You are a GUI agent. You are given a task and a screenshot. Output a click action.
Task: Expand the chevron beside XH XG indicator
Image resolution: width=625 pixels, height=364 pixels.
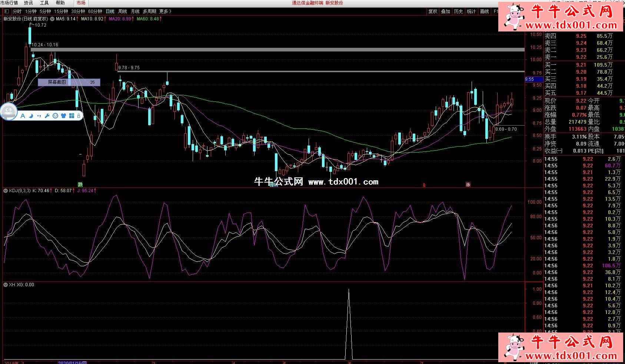(6, 285)
